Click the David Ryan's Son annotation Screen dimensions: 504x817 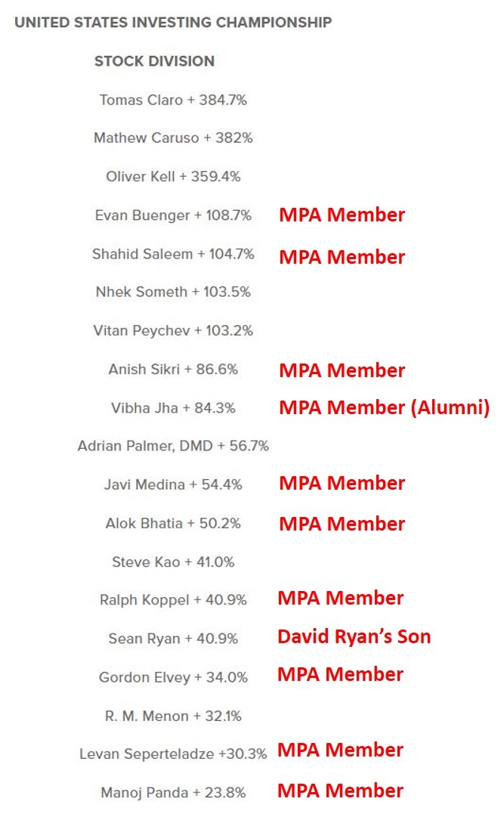(x=354, y=636)
